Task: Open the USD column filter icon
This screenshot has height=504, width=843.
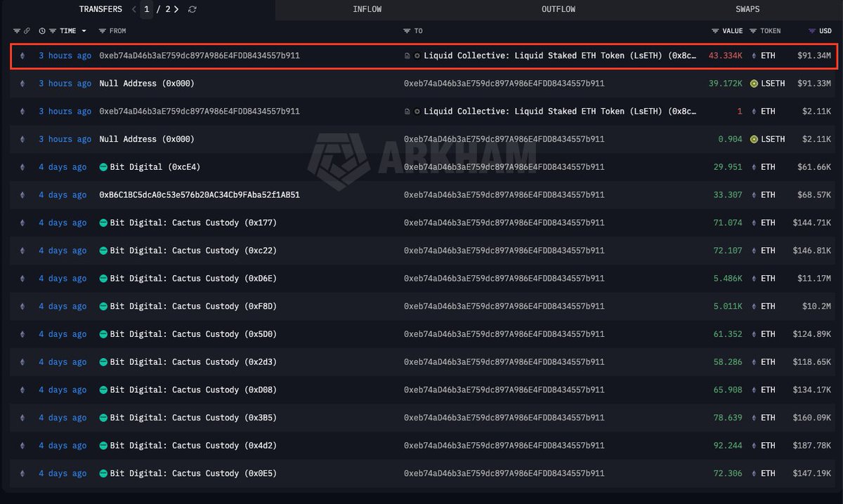Action: pos(812,31)
